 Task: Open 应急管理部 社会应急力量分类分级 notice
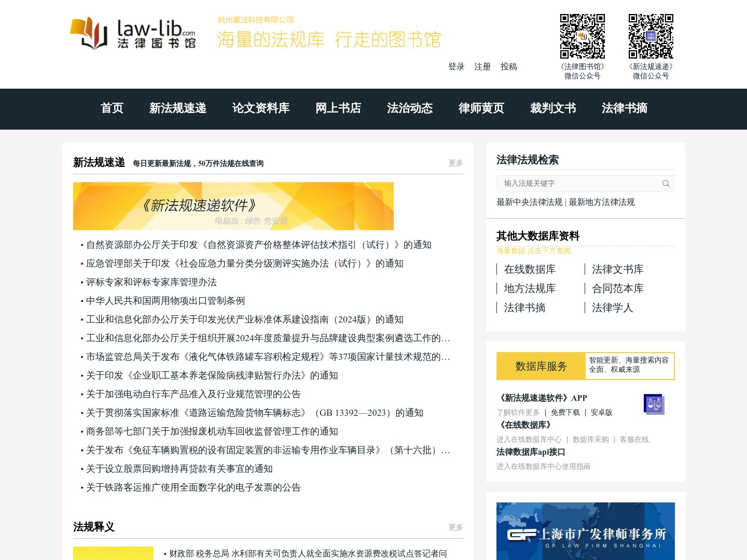(245, 264)
